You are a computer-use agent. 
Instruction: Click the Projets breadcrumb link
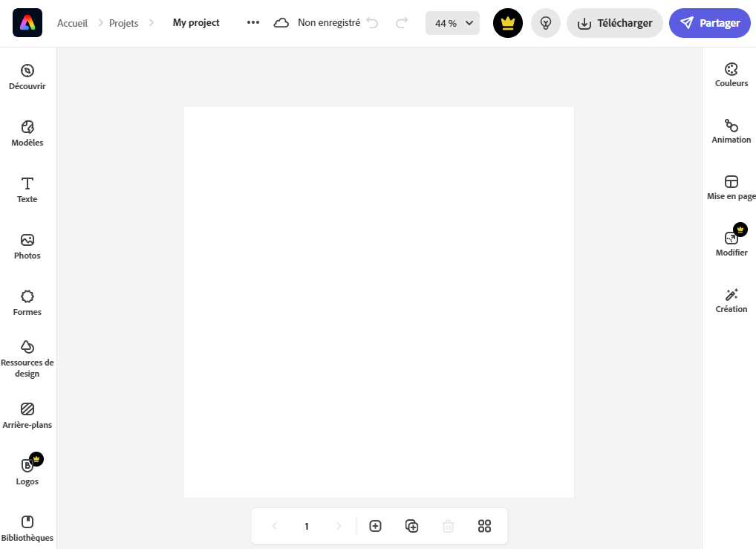[x=123, y=23]
